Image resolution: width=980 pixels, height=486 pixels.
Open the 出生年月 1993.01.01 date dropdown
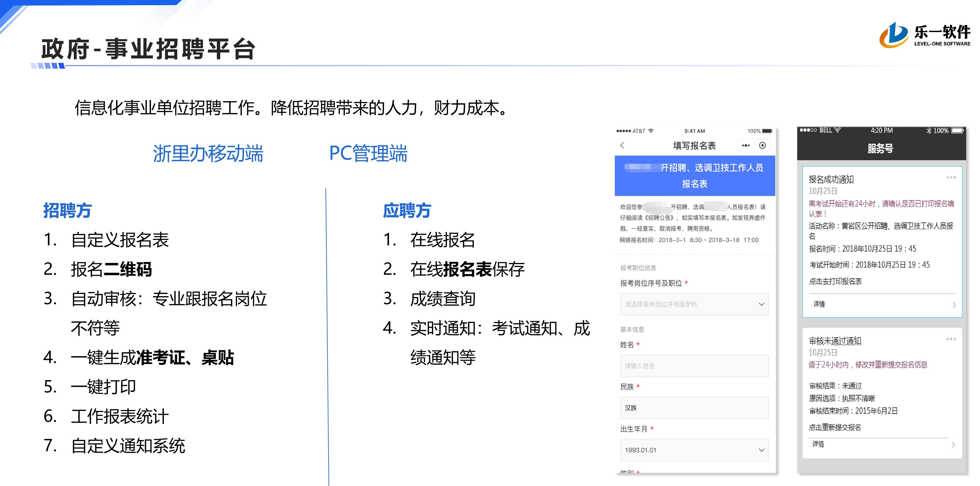pyautogui.click(x=694, y=450)
